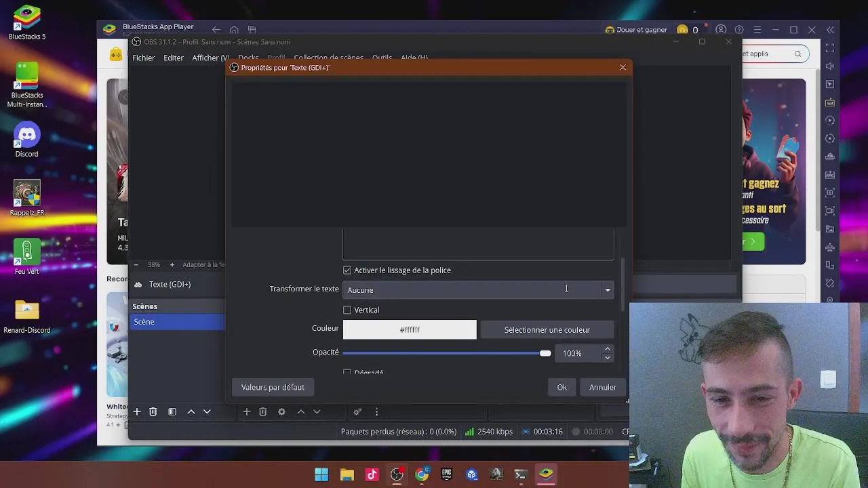868x488 pixels.
Task: Open BlueStacks hamburger menu icon
Action: (757, 30)
